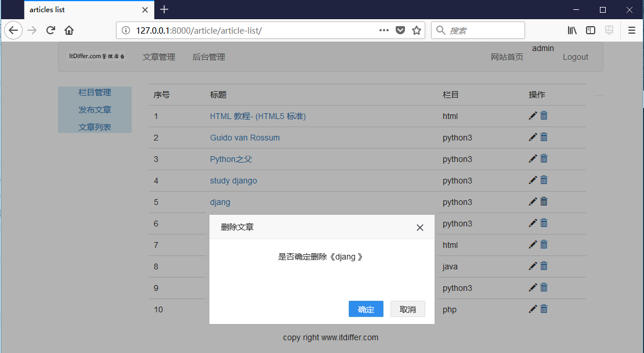Click Logout link
Screen dimensions: 644x353
coord(576,57)
